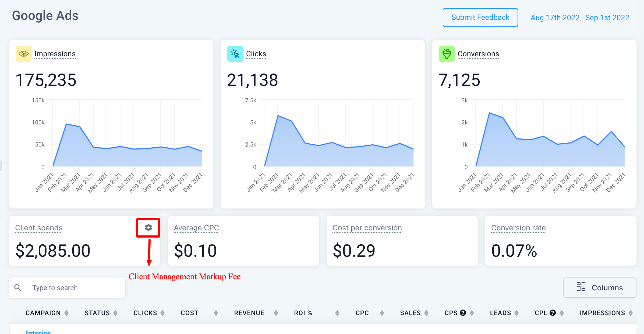
Task: Click the Feb 2021 peak on Clicks chart
Action: 278,116
